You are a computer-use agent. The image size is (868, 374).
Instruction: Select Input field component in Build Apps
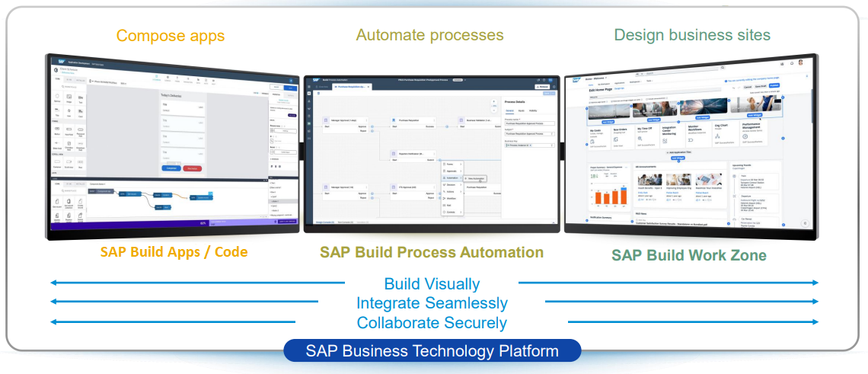69,130
